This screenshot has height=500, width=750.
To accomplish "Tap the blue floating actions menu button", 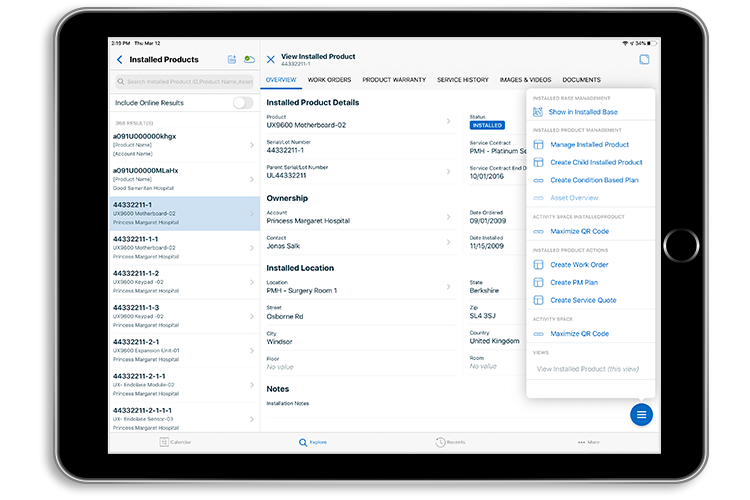I will click(641, 414).
